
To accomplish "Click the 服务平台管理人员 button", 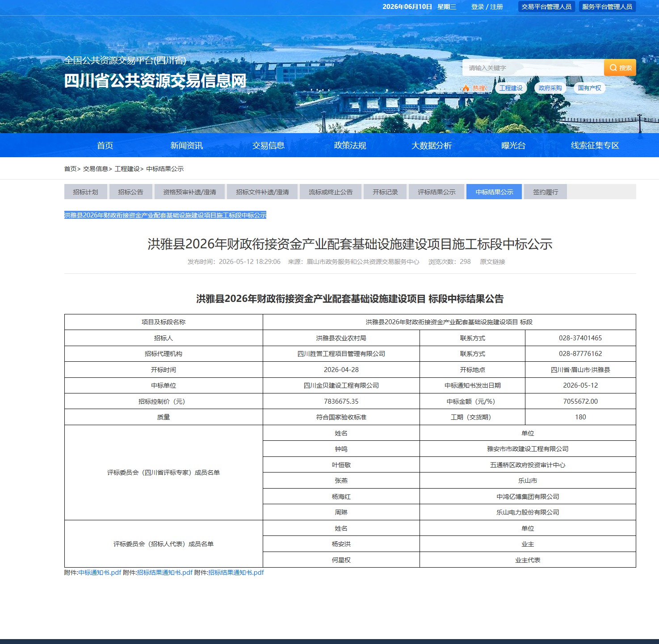I will point(607,7).
